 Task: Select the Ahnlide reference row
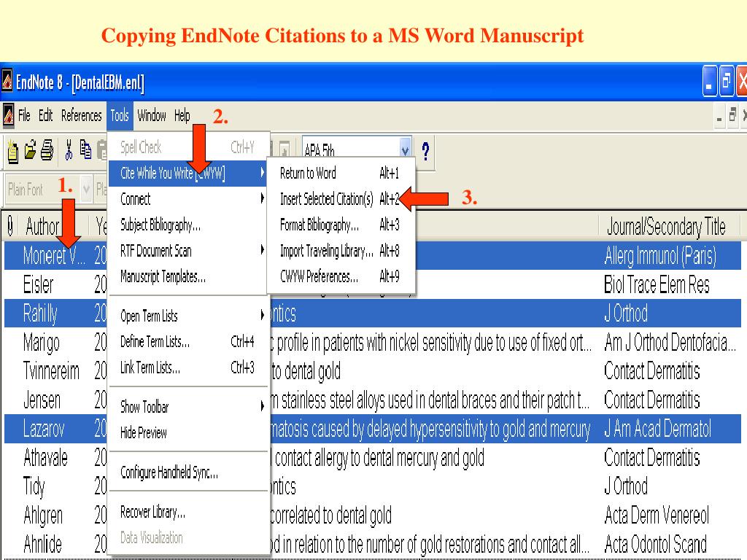pos(373,544)
